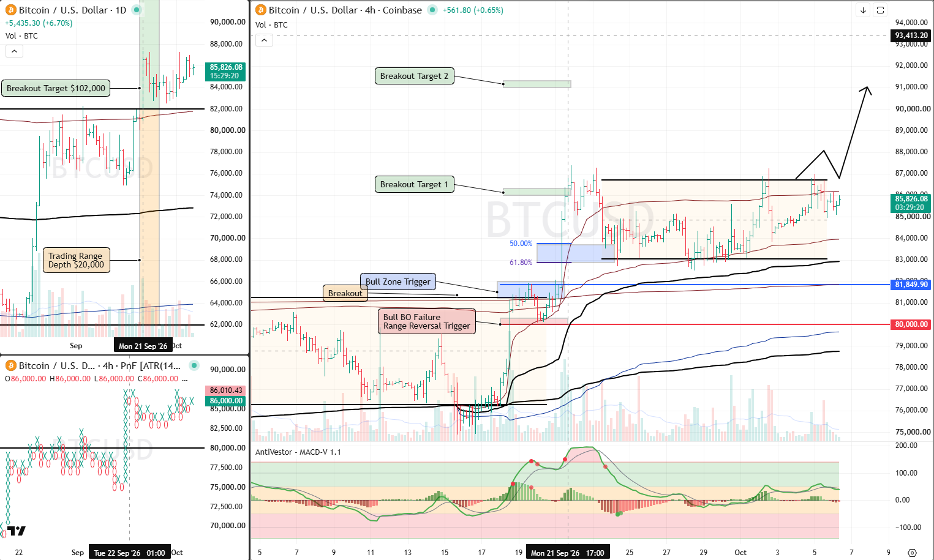Click the green 86,000.00 price label on the PnF axis

pos(225,401)
